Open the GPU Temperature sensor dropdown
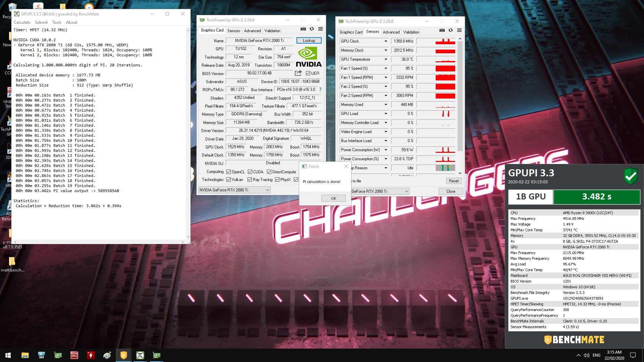644x362 pixels. pos(385,59)
